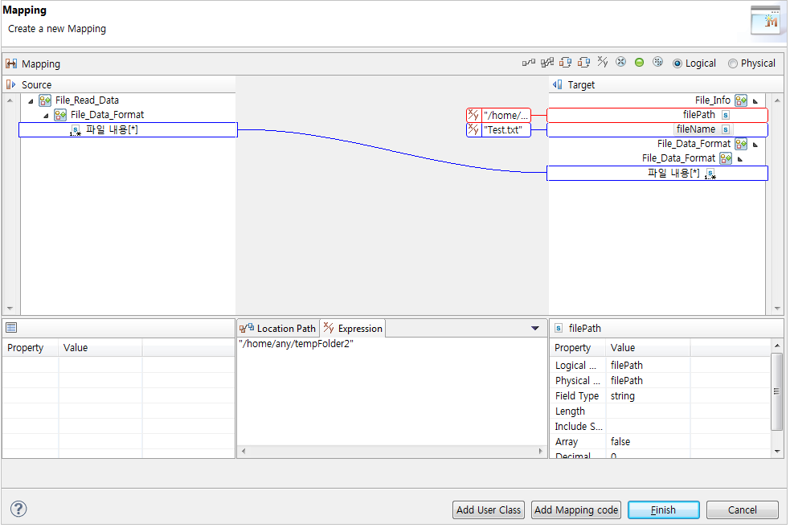Open the Expression panel dropdown arrow
The height and width of the screenshot is (532, 790).
click(534, 328)
